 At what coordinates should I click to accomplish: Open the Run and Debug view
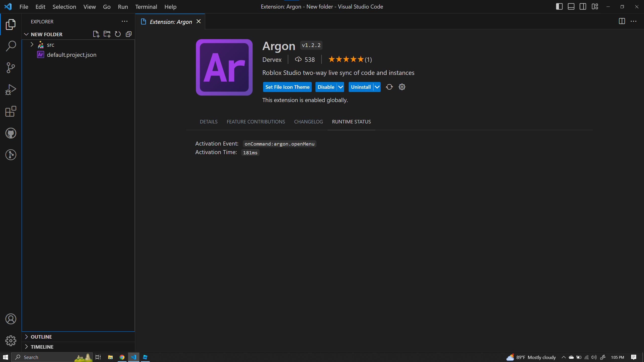[x=11, y=89]
